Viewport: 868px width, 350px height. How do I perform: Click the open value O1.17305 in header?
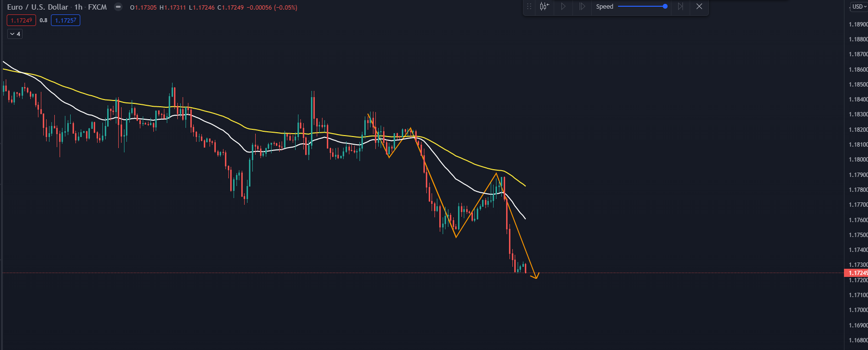pyautogui.click(x=143, y=8)
